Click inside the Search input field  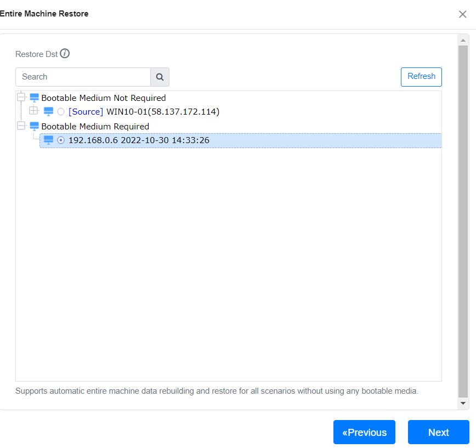tap(82, 77)
